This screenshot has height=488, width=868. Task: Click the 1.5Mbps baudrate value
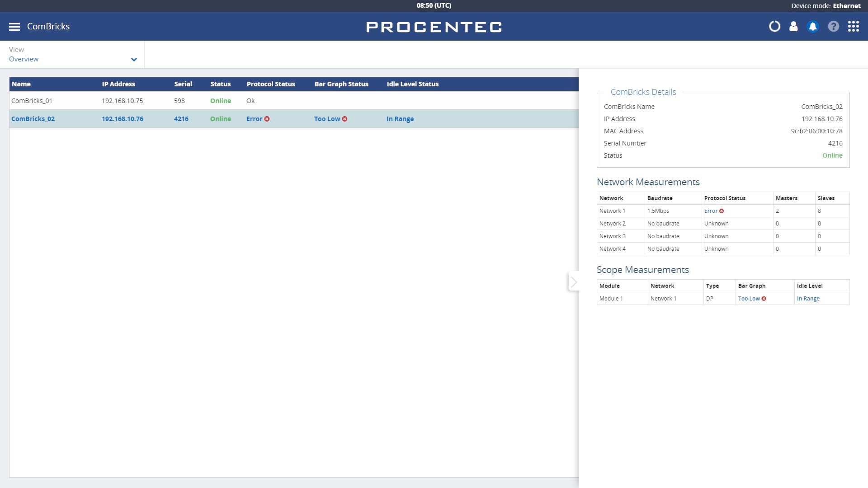tap(658, 211)
